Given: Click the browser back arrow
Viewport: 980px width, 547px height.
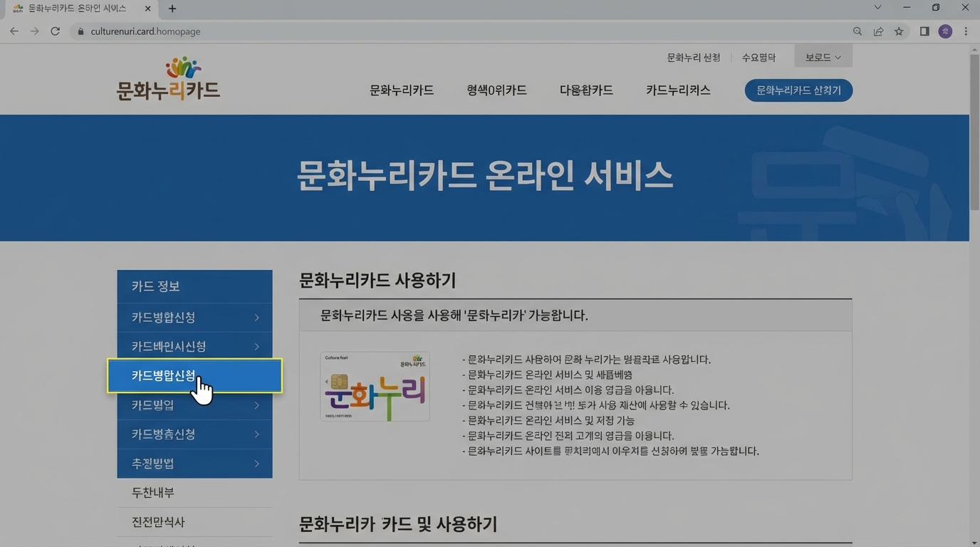Looking at the screenshot, I should [x=14, y=31].
